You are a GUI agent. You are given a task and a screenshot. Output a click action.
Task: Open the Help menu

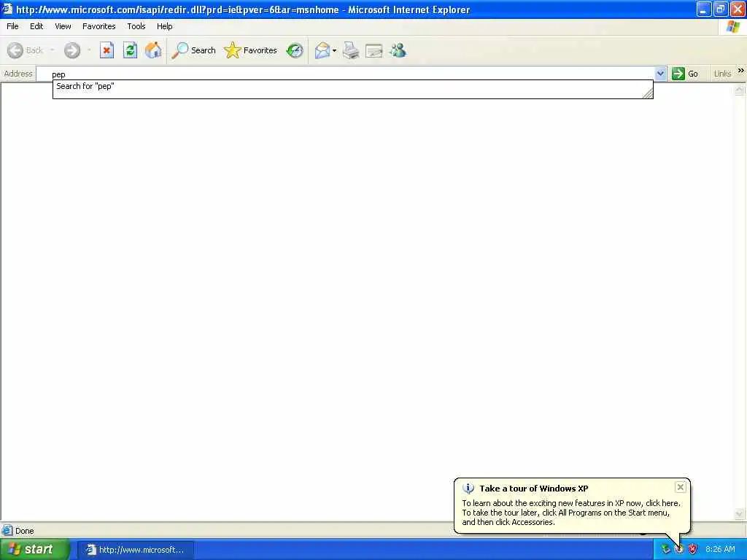[164, 26]
